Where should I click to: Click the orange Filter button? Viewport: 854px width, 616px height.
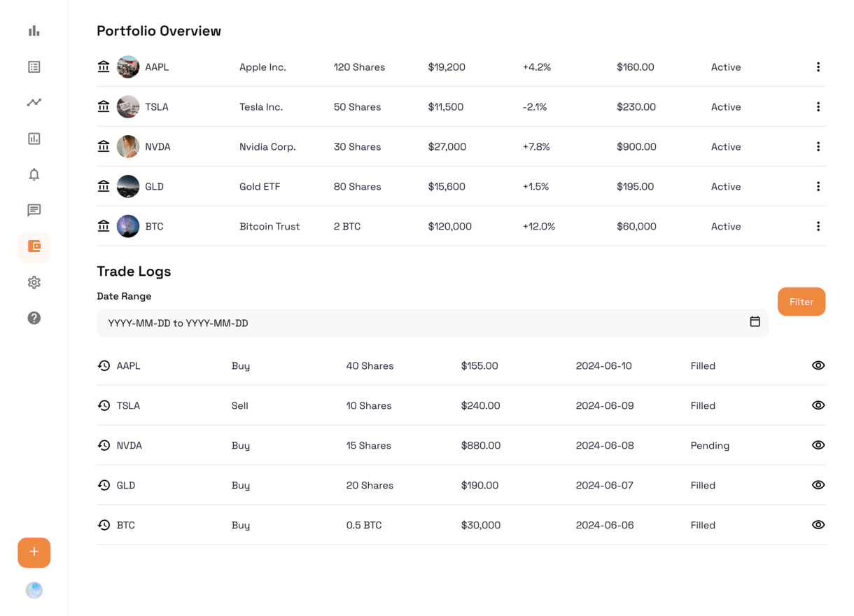801,302
